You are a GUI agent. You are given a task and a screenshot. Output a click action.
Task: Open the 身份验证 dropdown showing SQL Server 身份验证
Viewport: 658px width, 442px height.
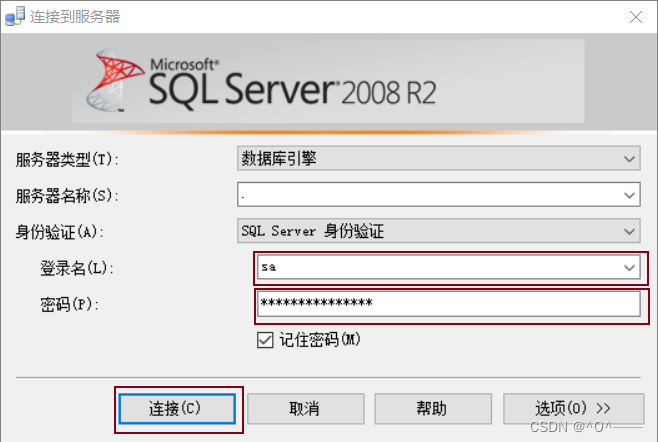coord(439,231)
